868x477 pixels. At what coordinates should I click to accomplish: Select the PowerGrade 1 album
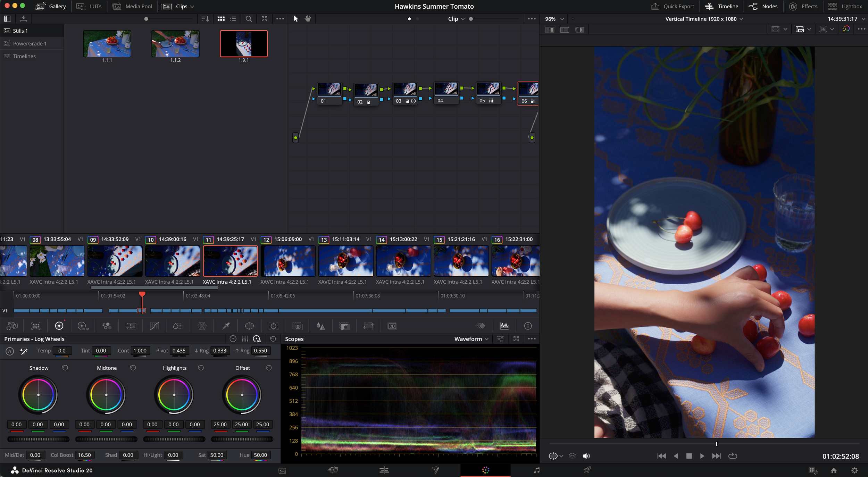pos(30,43)
